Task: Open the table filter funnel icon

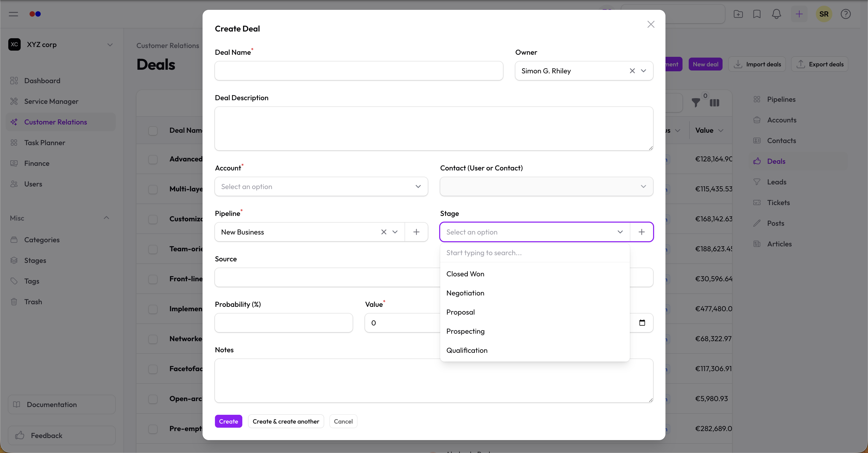Action: [x=695, y=103]
